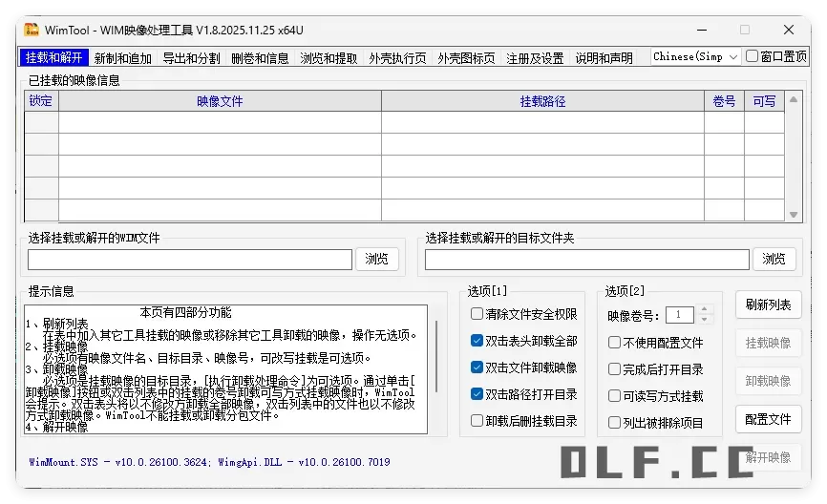Click the mounted image list scroll up arrow
Screen dimensions: 827x504
click(x=794, y=99)
